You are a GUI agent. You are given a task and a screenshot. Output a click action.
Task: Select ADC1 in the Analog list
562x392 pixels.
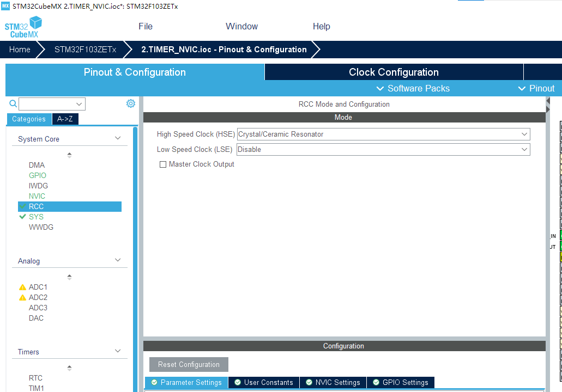38,287
